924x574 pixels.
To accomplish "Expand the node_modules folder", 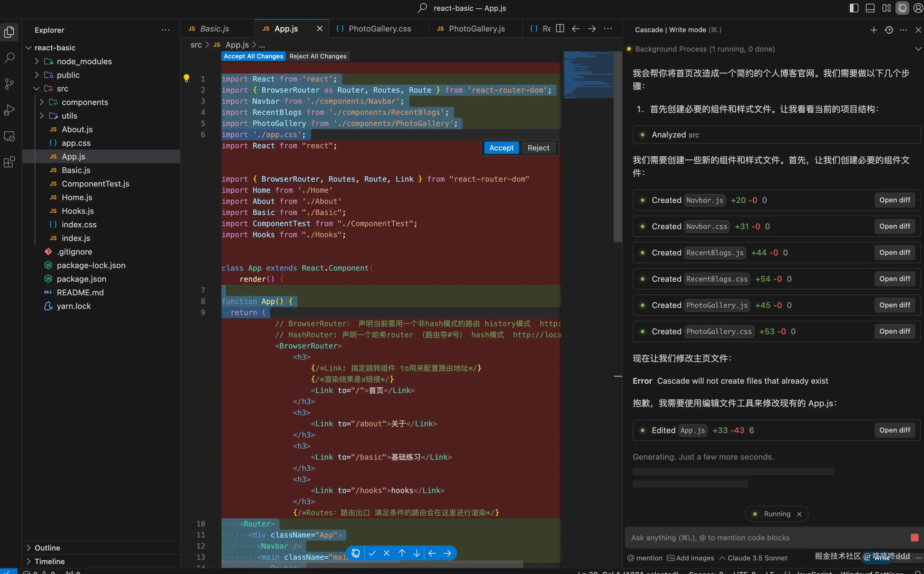I will click(x=84, y=61).
